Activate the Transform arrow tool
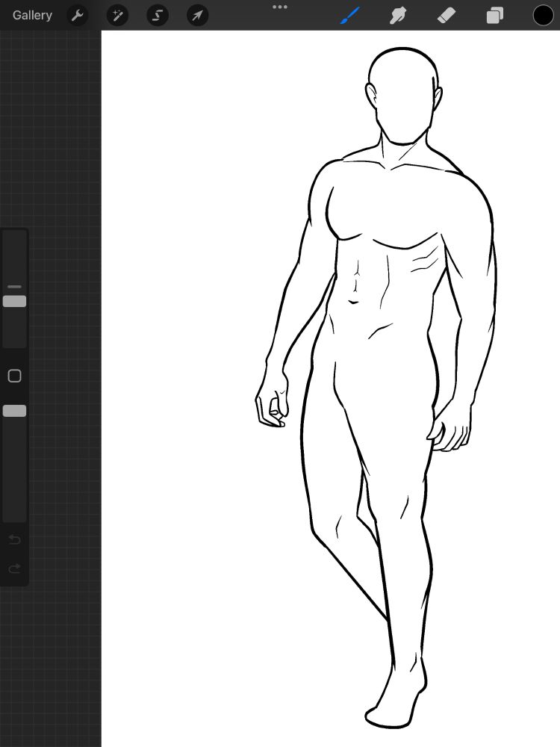The image size is (560, 747). 198,16
